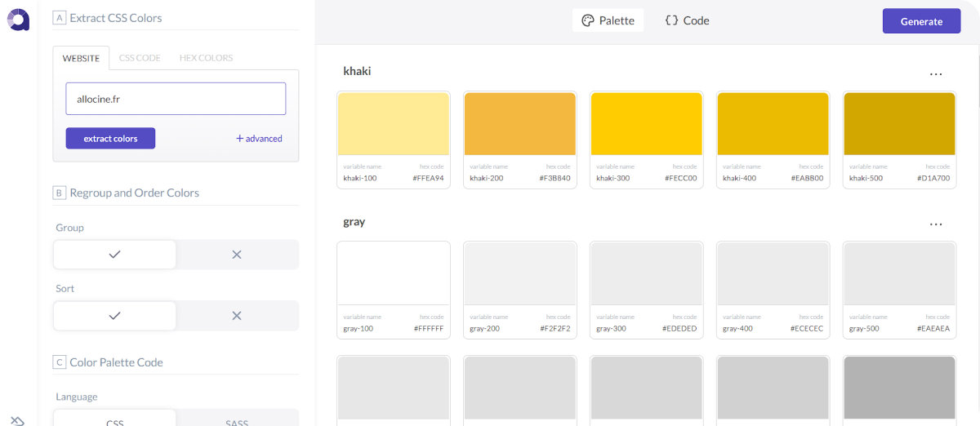
Task: Select the khaki-200 color swatch
Action: [519, 124]
